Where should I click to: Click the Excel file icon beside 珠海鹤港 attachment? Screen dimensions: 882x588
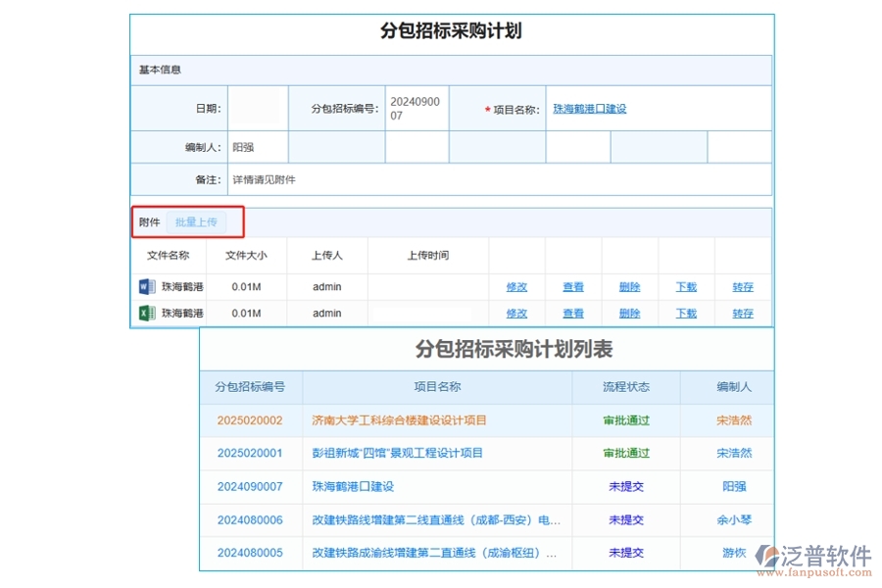tap(143, 313)
